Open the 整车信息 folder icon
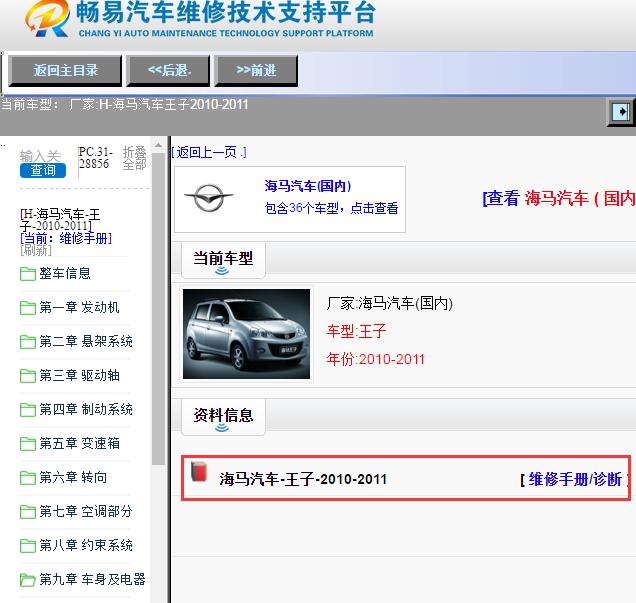The height and width of the screenshot is (603, 636). [x=28, y=274]
